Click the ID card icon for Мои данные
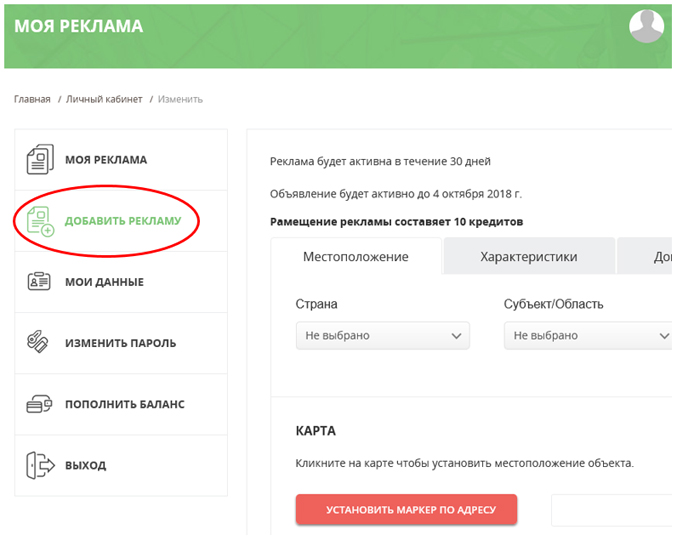 pos(39,282)
